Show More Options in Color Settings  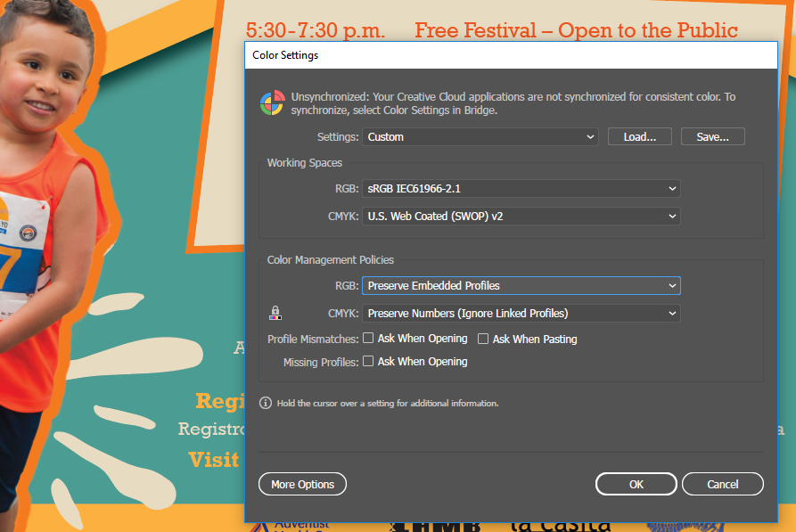302,484
